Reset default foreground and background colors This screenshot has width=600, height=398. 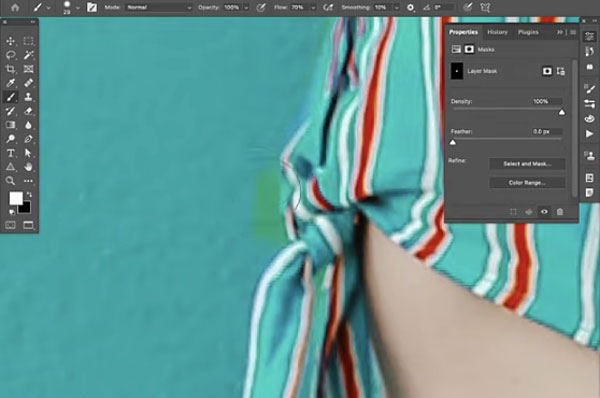(12, 212)
